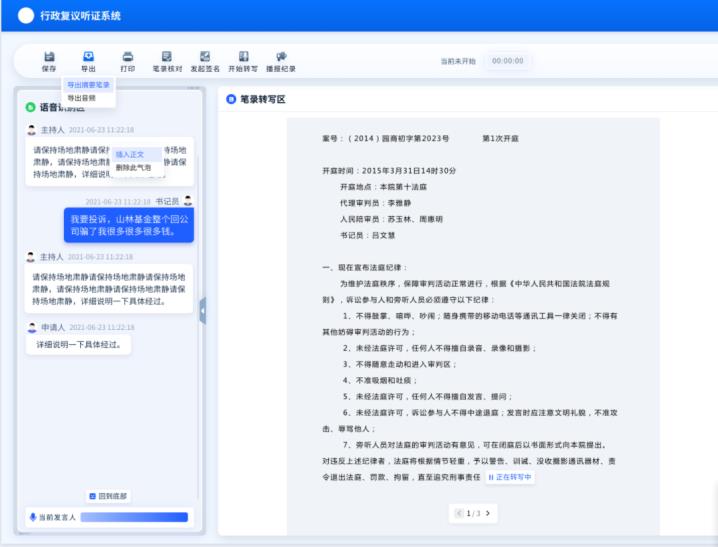
Task: Click the application logo in title bar
Action: tap(26, 16)
